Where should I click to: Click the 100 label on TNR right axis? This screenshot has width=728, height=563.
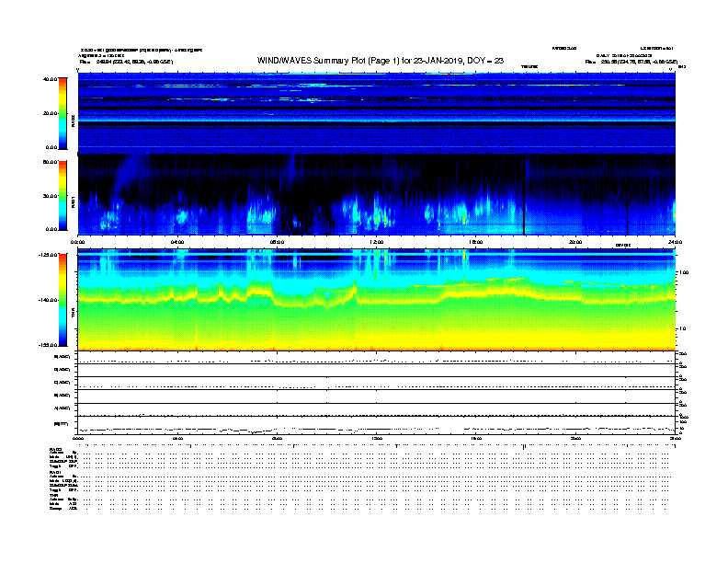[x=683, y=273]
